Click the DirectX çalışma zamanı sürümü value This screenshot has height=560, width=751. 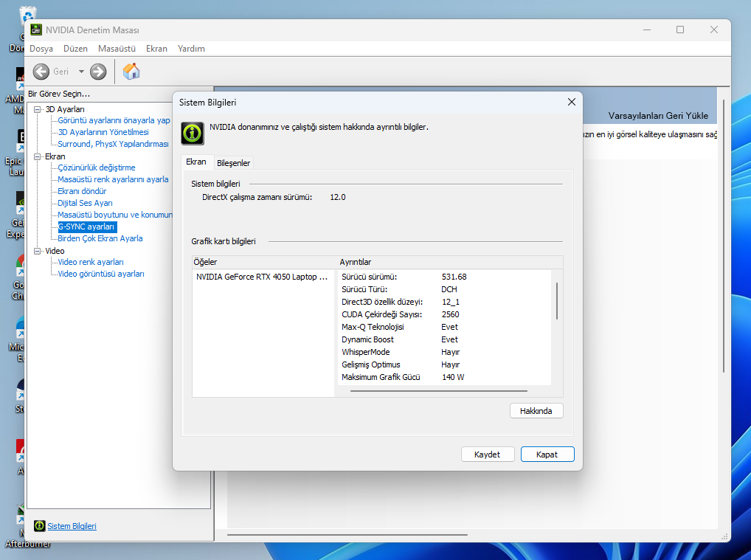tap(338, 197)
